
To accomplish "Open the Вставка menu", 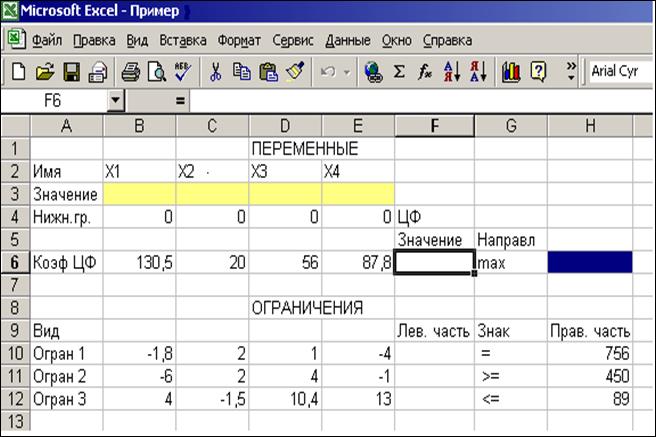I will 183,40.
